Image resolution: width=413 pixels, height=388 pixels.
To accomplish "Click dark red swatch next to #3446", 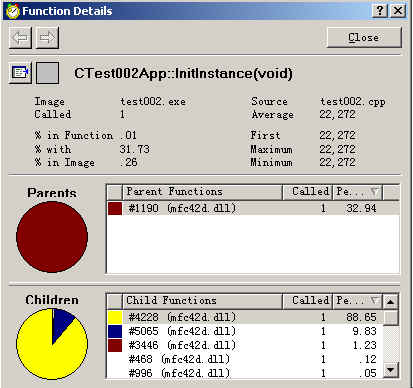I will (x=115, y=345).
